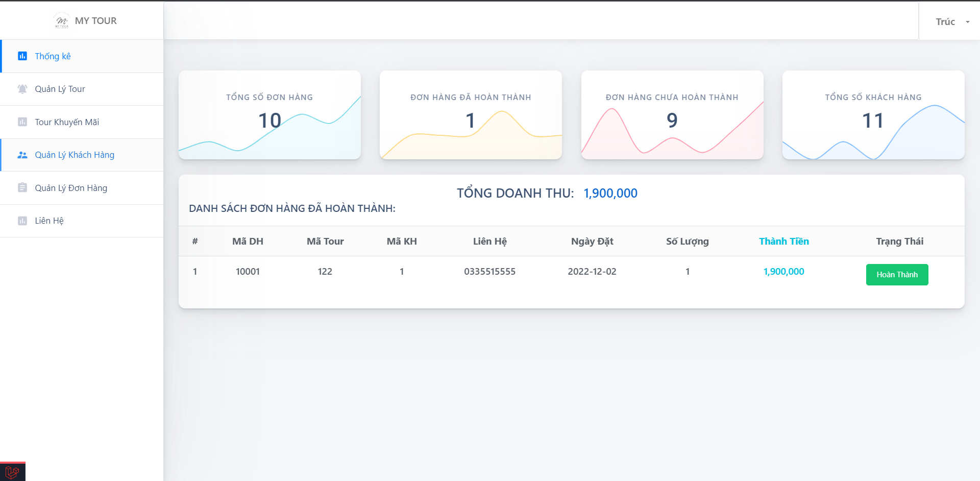The image size is (980, 481).
Task: Click total revenue value 1,900,000 in heading
Action: point(610,193)
